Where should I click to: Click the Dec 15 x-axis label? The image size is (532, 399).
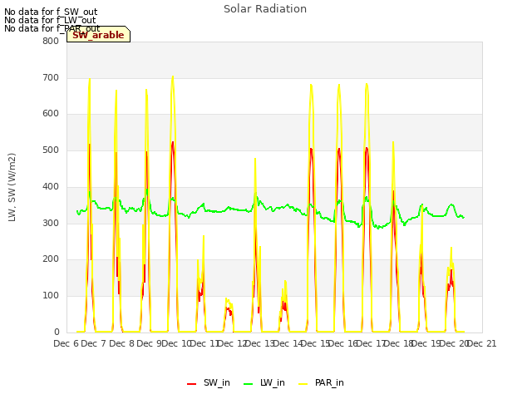pyautogui.click(x=316, y=343)
